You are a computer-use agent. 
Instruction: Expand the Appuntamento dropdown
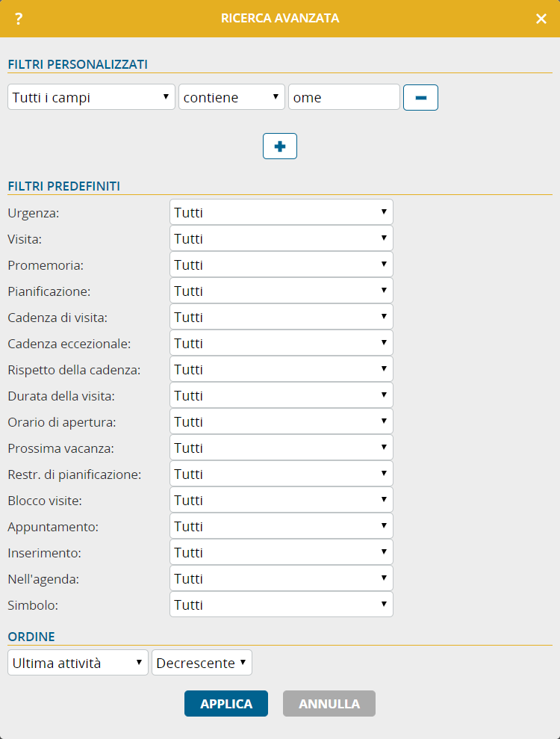point(281,526)
